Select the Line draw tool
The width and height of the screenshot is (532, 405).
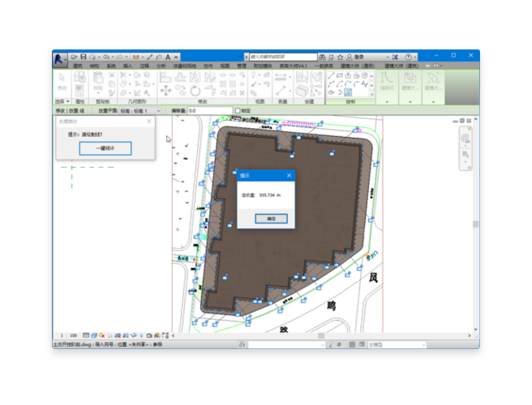(x=331, y=75)
